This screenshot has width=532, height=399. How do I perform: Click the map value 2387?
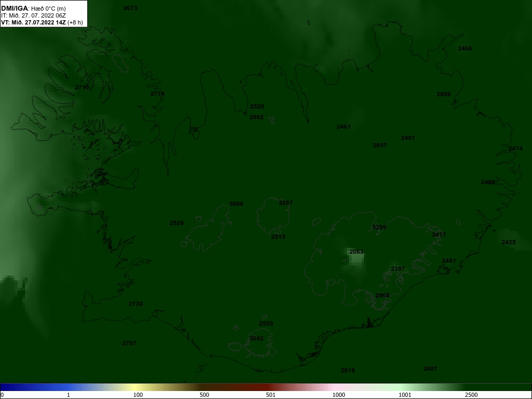(x=397, y=268)
